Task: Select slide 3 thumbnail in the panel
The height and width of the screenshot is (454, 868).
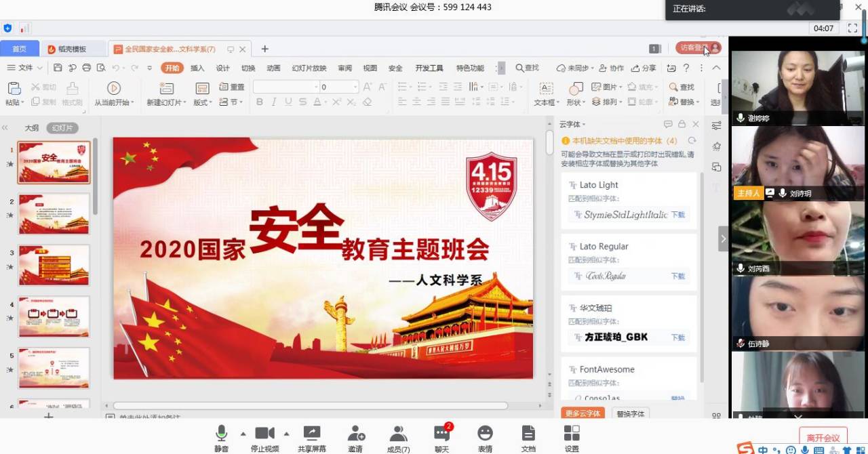Action: pos(54,265)
